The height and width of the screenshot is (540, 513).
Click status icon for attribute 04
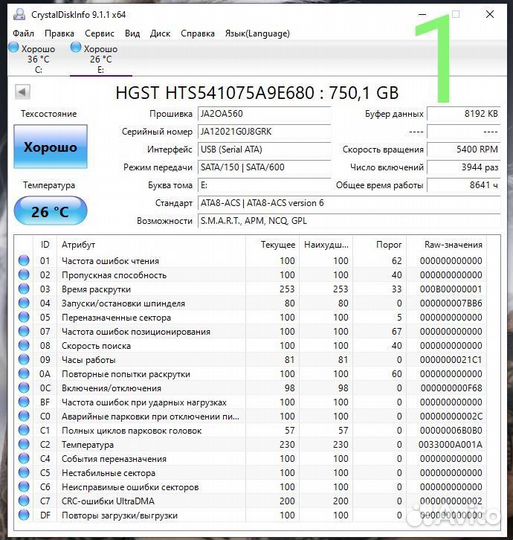coord(24,303)
